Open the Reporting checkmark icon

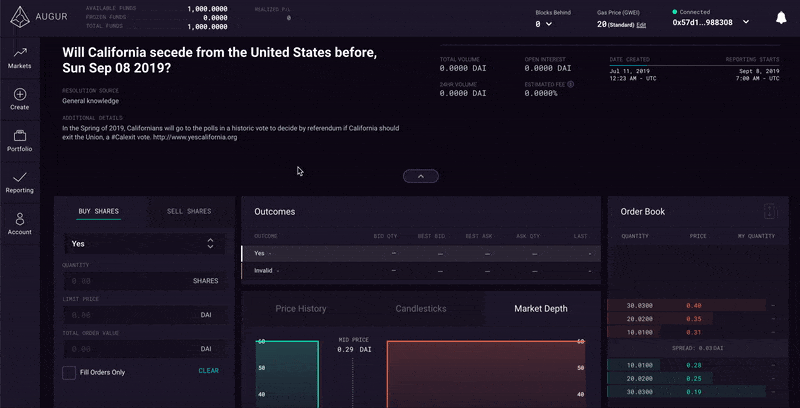coord(20,177)
